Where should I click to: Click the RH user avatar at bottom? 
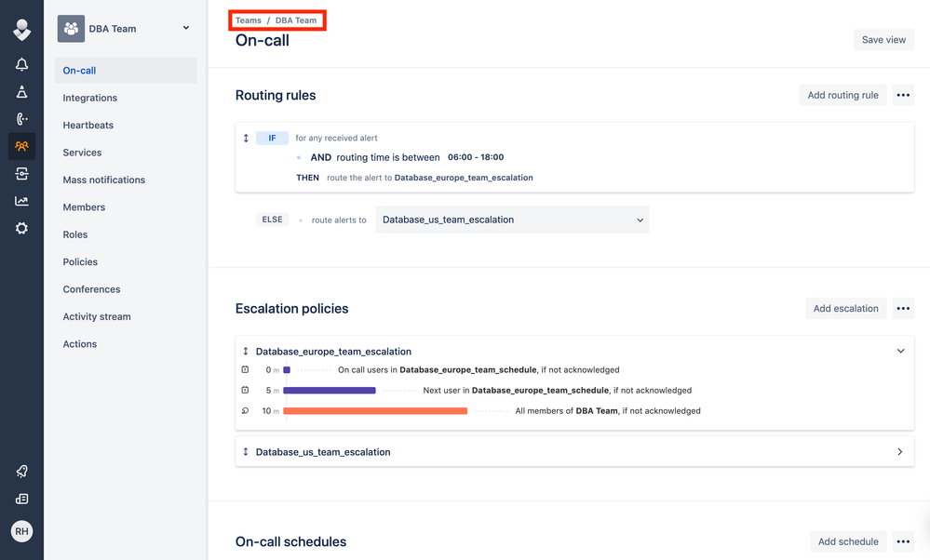(x=21, y=531)
